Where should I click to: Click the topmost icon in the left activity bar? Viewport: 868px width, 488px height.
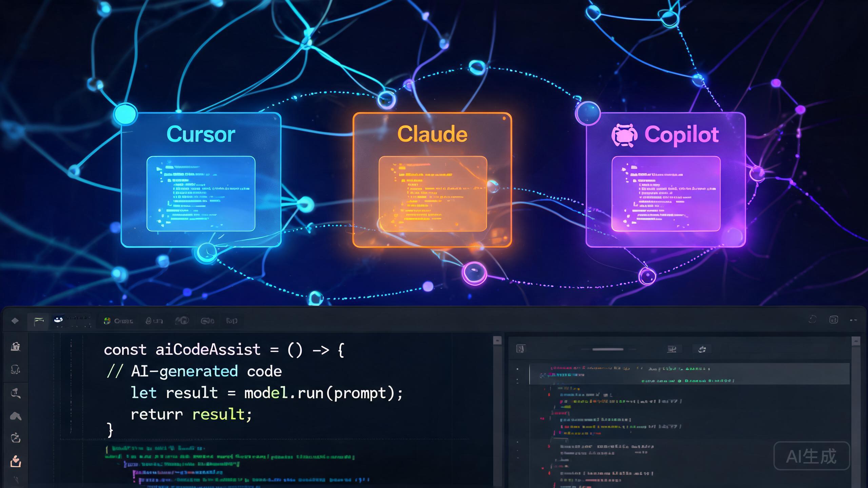16,346
